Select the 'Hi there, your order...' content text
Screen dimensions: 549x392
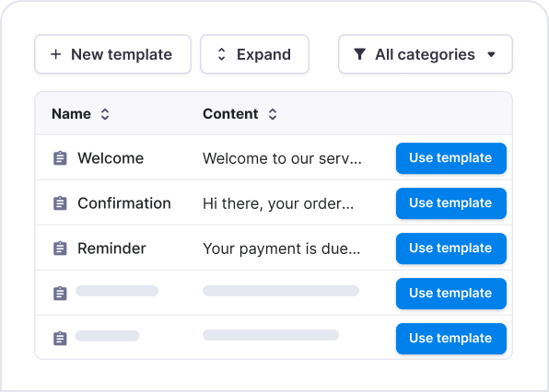tap(278, 203)
